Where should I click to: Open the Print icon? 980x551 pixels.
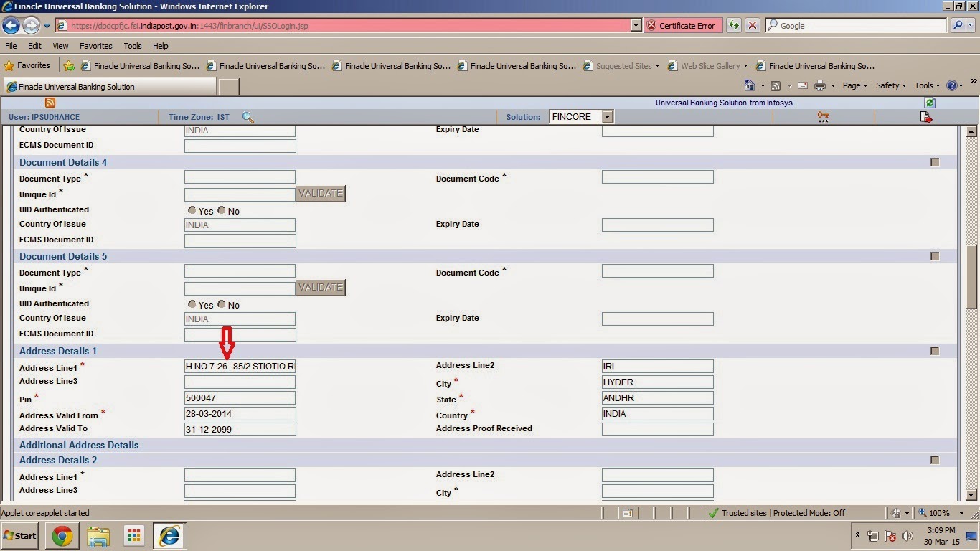(x=819, y=85)
